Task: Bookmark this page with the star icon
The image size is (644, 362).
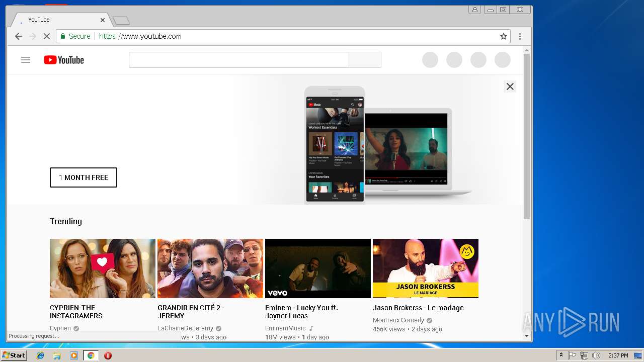Action: (503, 36)
